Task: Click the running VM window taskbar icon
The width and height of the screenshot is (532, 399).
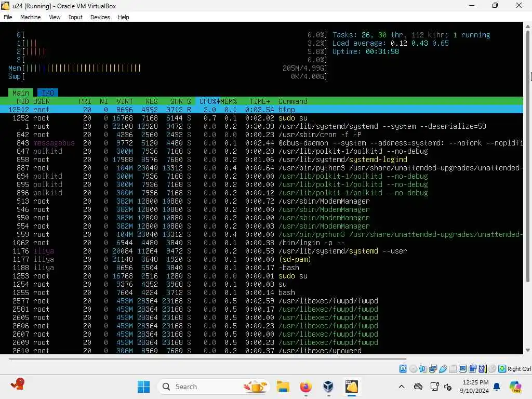Action: 352,387
